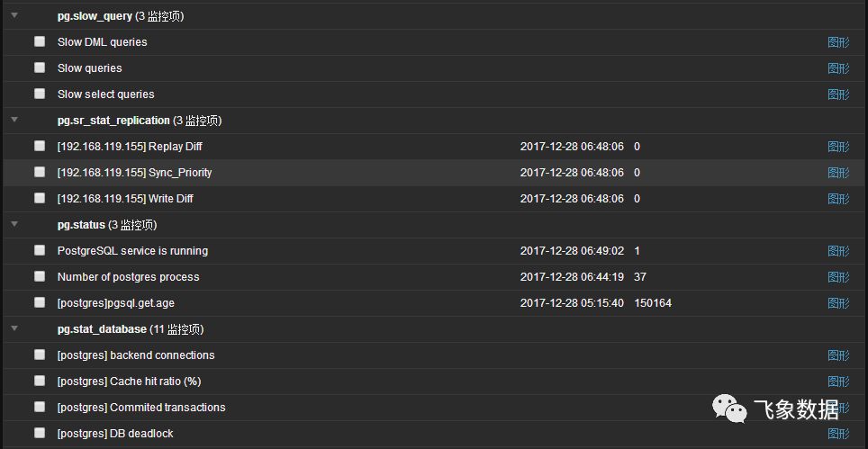The width and height of the screenshot is (868, 449).
Task: Tick the Cache hit ratio checkbox
Action: coord(40,381)
